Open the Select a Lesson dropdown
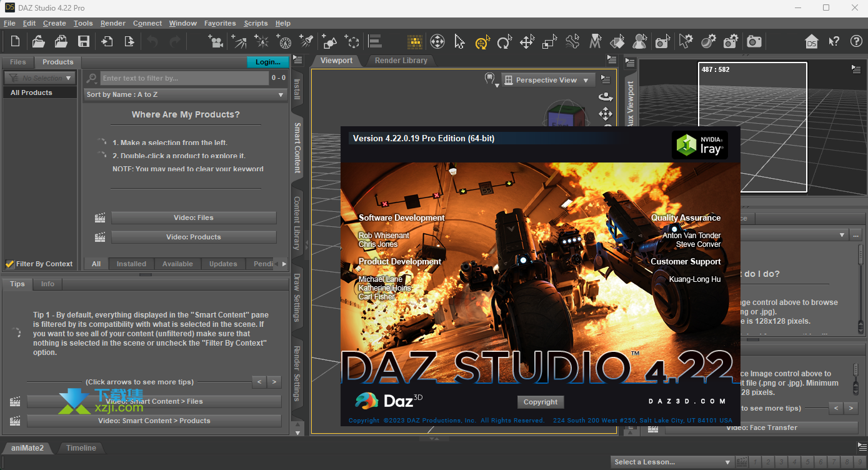 (672, 462)
